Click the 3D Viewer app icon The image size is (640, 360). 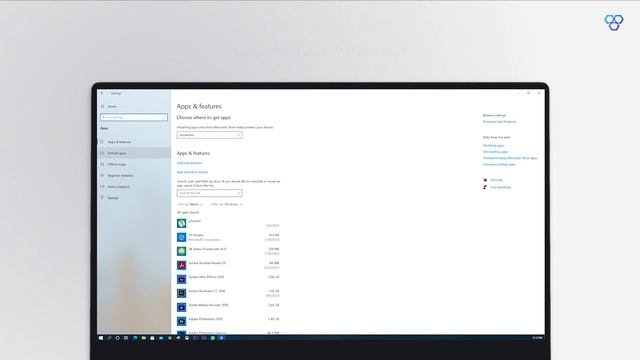tap(181, 237)
